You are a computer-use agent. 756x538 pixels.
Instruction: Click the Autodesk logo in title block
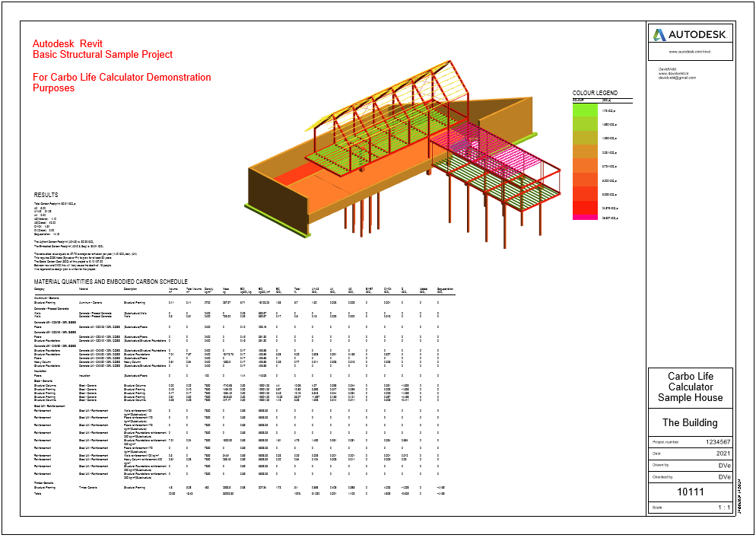click(x=691, y=35)
